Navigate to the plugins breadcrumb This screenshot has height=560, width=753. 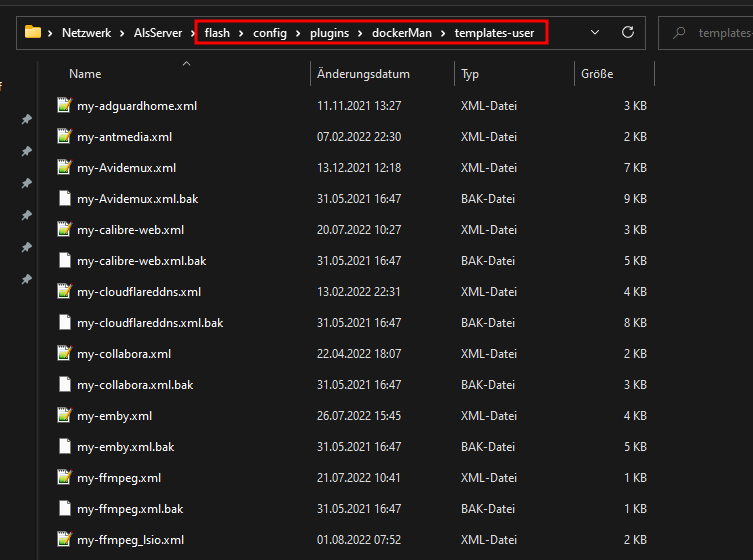pyautogui.click(x=329, y=33)
